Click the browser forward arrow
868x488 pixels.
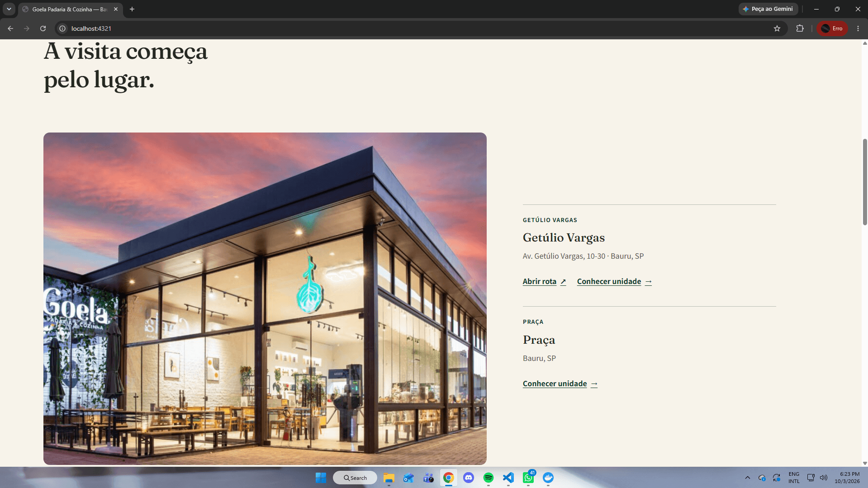click(27, 28)
